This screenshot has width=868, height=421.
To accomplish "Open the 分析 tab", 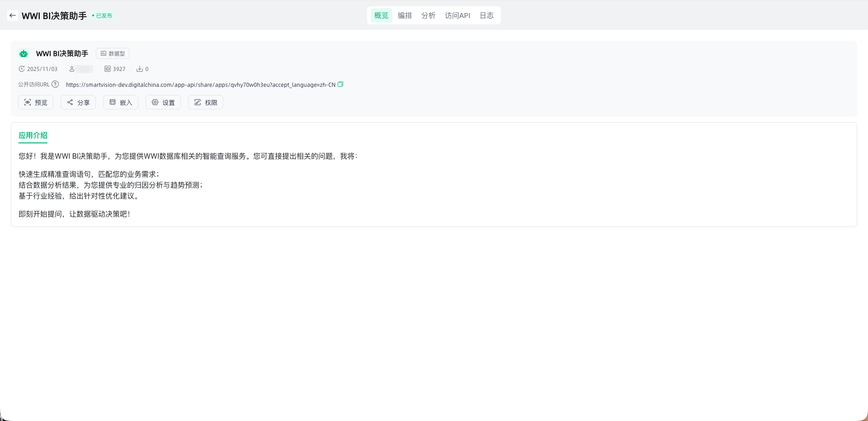I will (x=428, y=15).
